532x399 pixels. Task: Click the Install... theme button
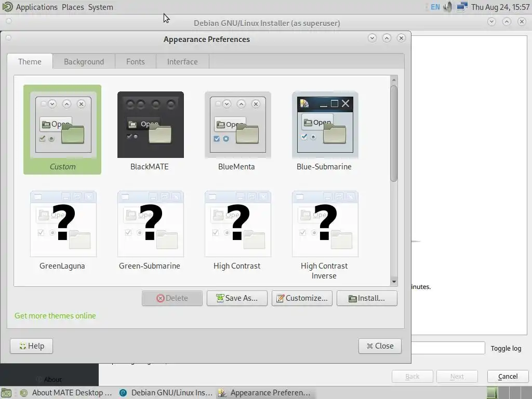click(367, 298)
